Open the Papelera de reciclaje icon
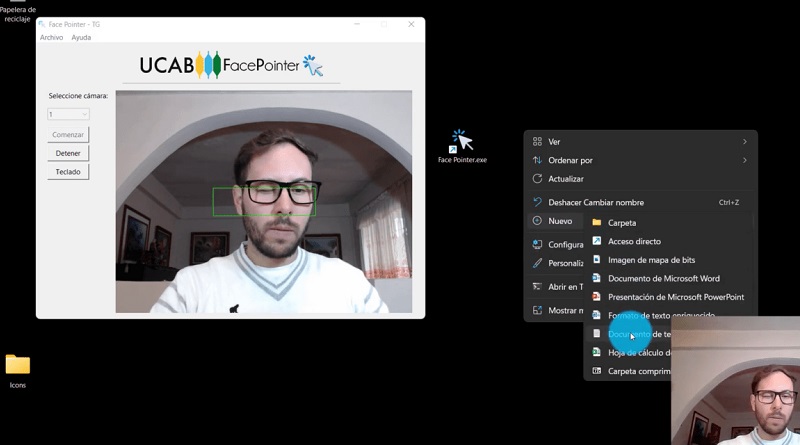Viewport: 800px width, 445px height. coord(18,11)
